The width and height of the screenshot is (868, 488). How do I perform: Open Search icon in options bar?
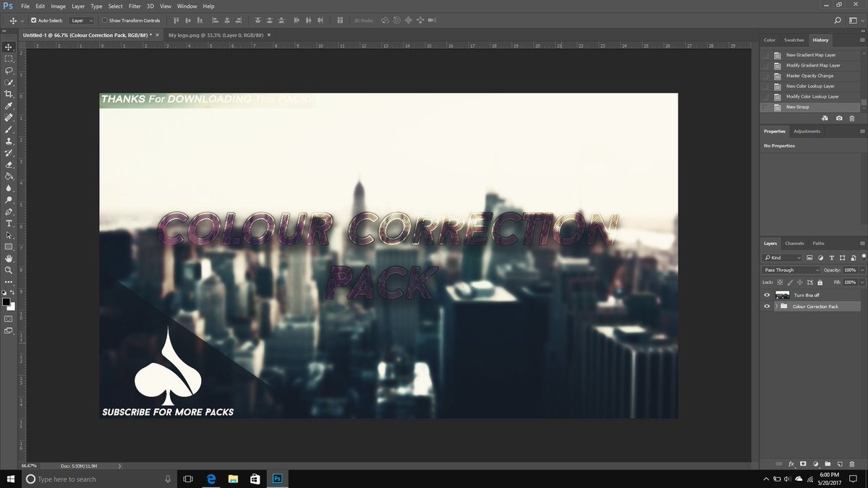[x=838, y=21]
